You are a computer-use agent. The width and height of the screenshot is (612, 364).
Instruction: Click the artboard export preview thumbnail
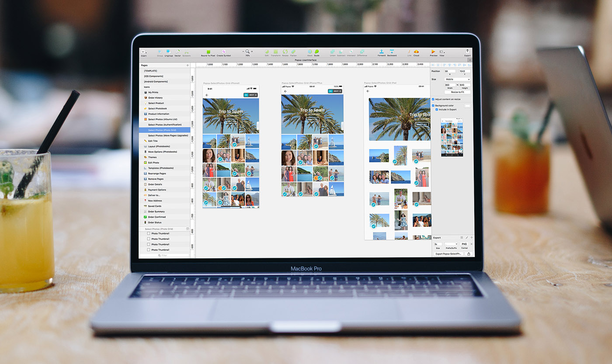pos(452,137)
